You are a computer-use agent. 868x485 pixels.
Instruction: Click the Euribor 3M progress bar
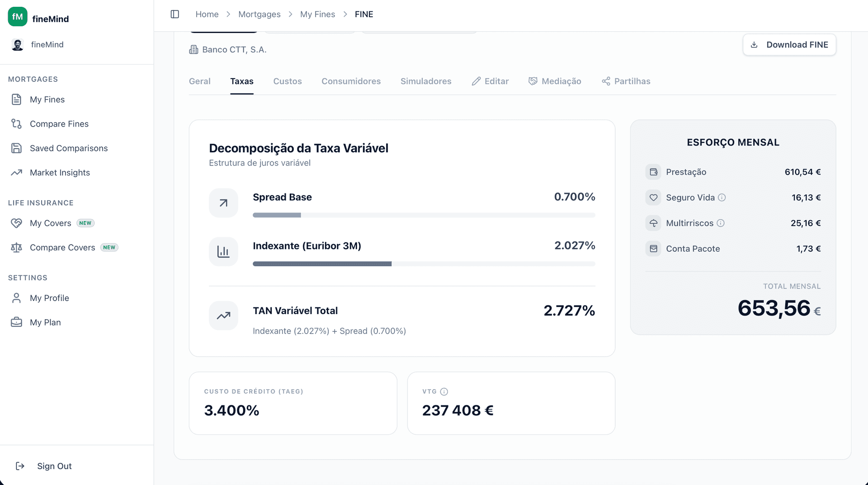(x=424, y=264)
